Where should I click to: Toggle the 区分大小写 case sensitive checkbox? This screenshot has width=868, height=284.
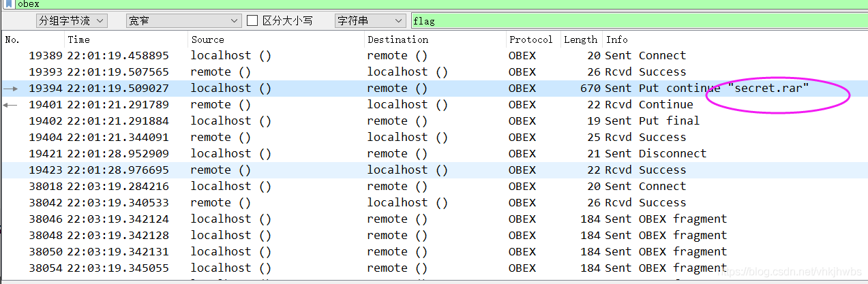[252, 21]
